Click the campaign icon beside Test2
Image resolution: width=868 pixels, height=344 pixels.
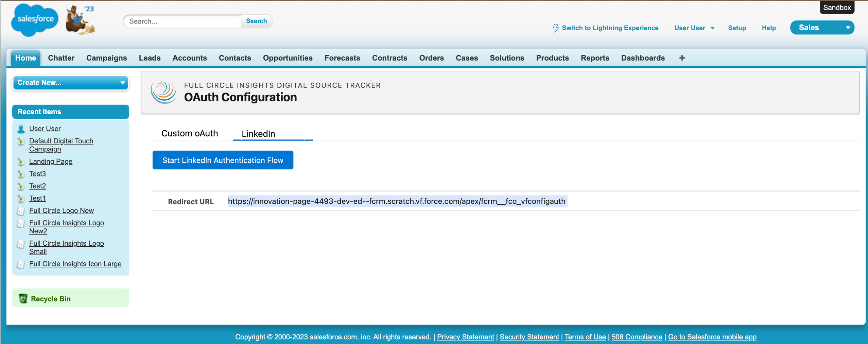point(21,186)
